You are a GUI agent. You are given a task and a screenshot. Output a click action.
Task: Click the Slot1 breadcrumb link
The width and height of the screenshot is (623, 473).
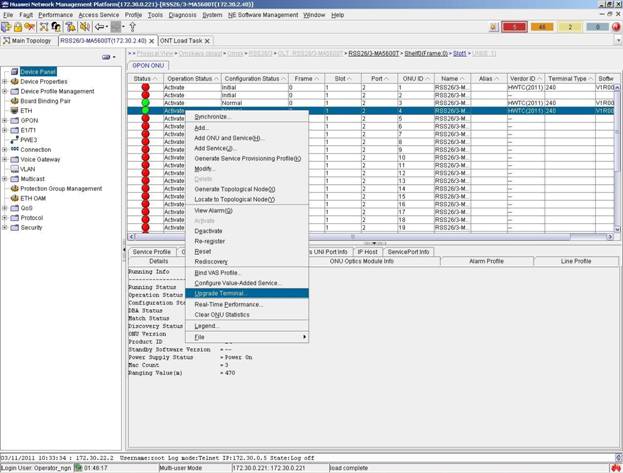[x=460, y=53]
